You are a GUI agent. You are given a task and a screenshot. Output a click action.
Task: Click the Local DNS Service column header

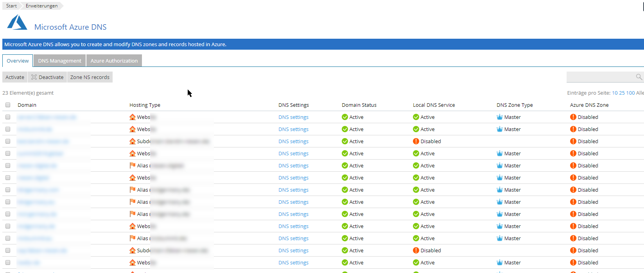434,105
